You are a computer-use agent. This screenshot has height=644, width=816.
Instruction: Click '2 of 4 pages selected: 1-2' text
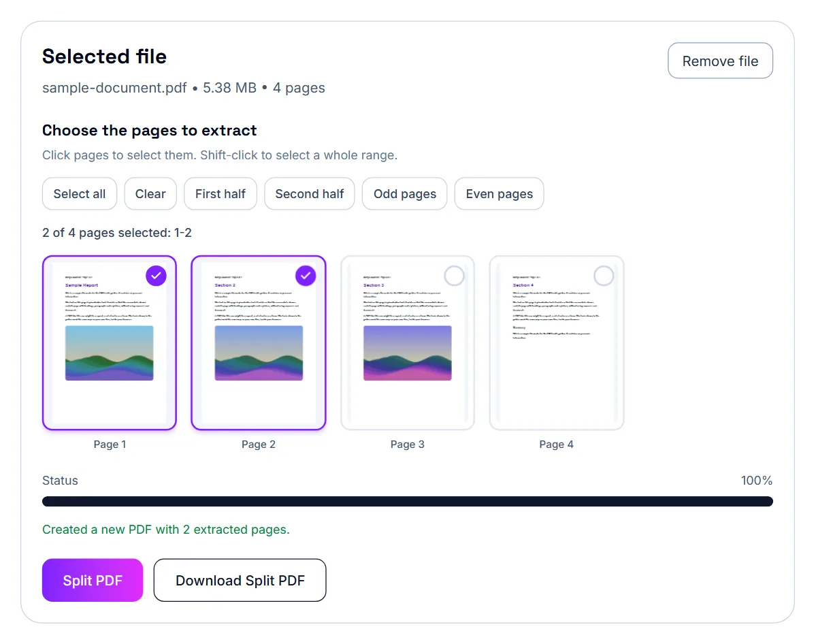tap(117, 233)
